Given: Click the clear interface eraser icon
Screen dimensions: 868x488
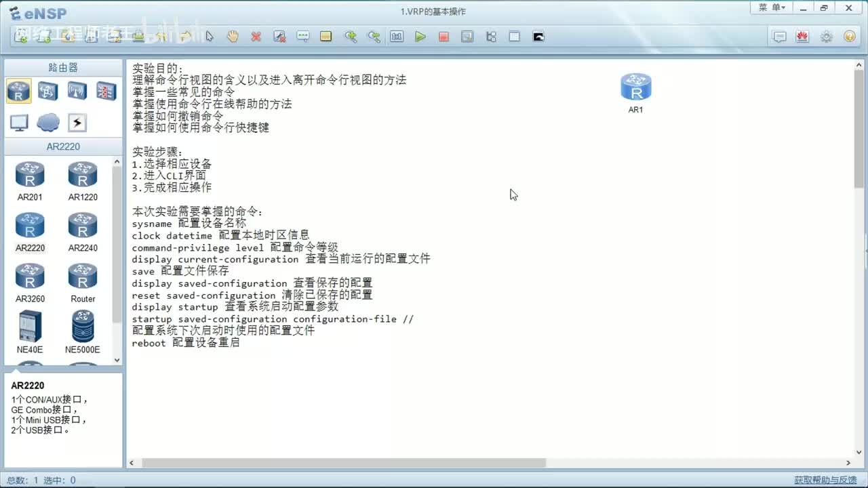Looking at the screenshot, I should click(279, 37).
